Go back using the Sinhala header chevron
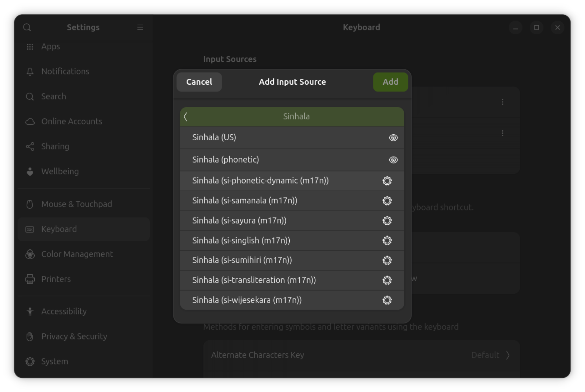This screenshot has height=392, width=585. (x=185, y=116)
